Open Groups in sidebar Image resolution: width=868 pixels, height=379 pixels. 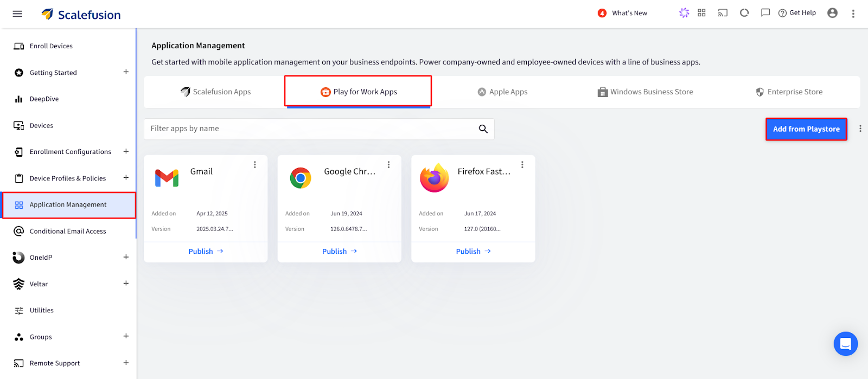click(41, 337)
